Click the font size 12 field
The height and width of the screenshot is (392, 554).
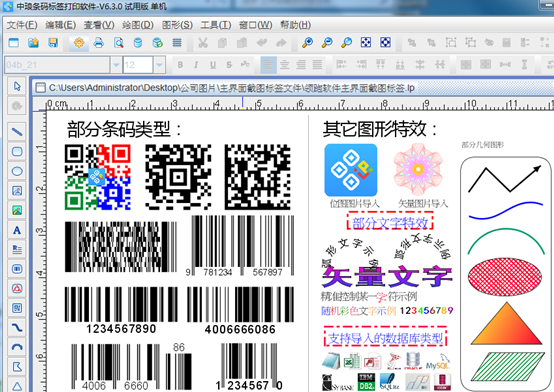point(138,65)
